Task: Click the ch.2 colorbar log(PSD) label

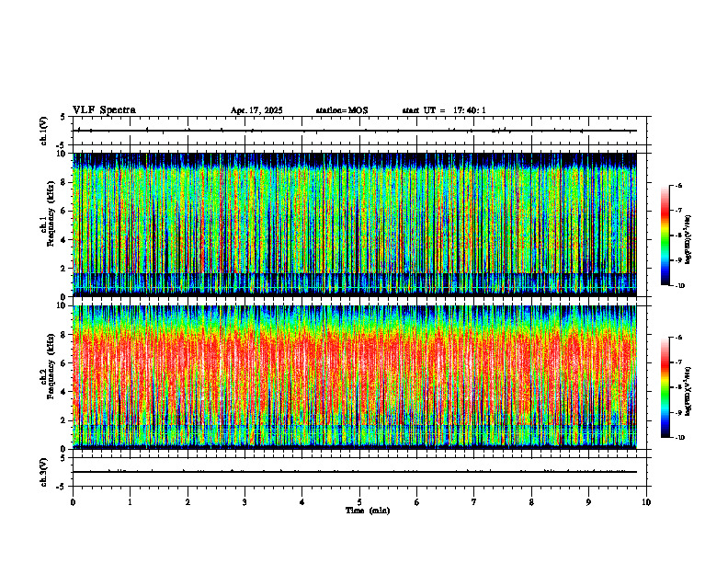Action: tap(689, 391)
